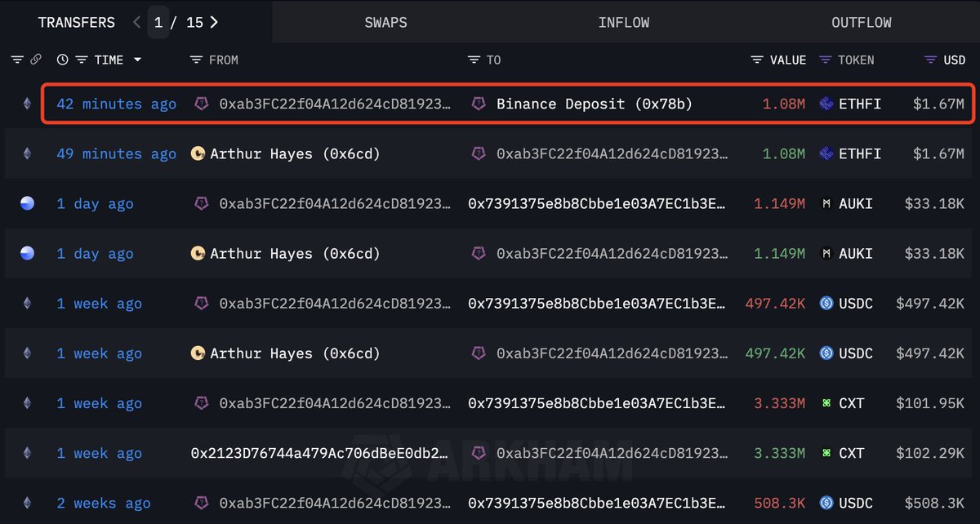Click the page number input field

click(159, 22)
